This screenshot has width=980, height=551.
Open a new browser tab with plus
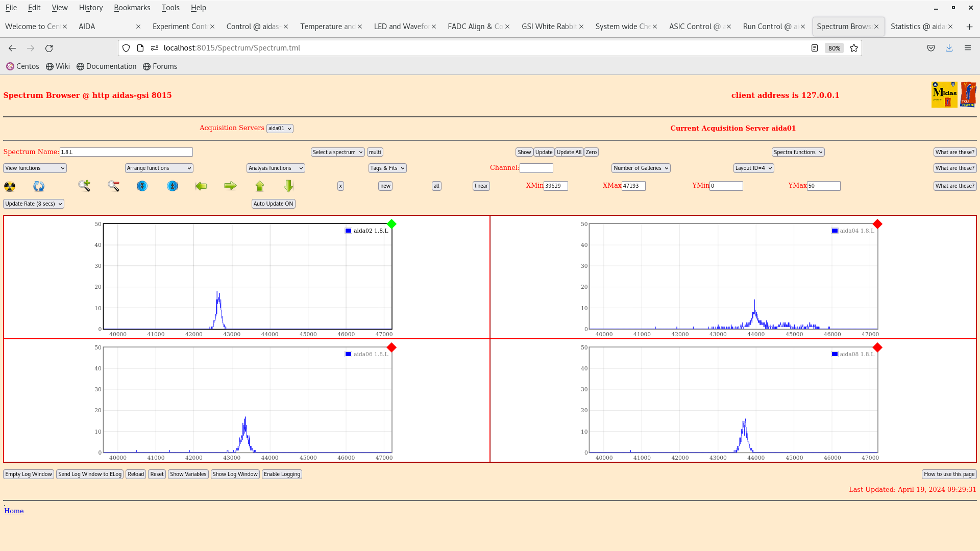pos(969,27)
